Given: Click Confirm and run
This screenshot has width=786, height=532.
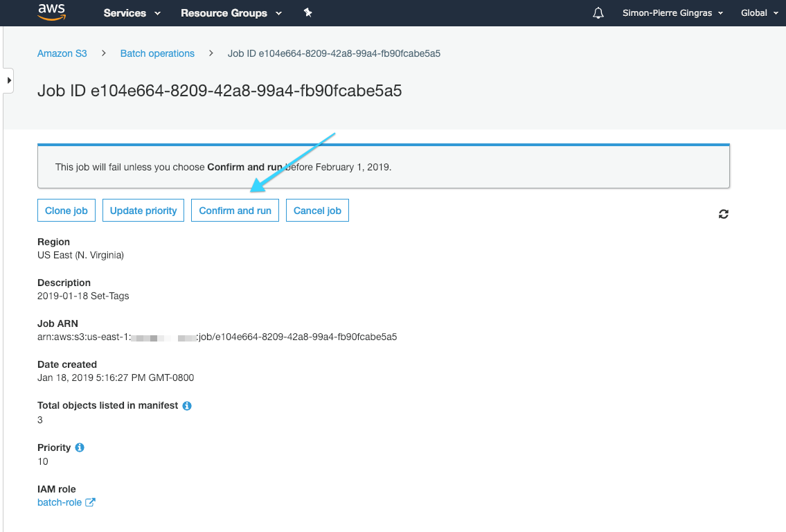Looking at the screenshot, I should 235,210.
